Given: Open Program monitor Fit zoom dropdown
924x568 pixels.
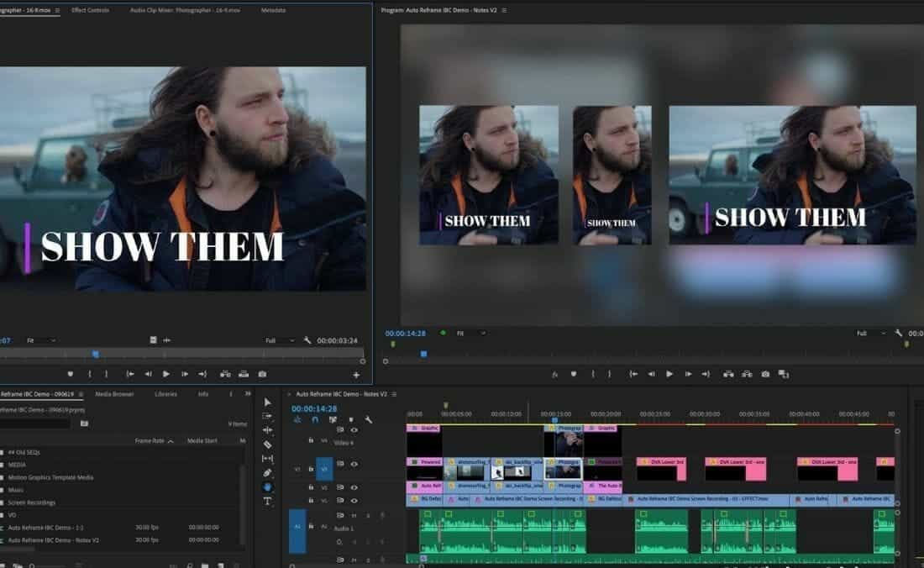Looking at the screenshot, I should point(471,334).
